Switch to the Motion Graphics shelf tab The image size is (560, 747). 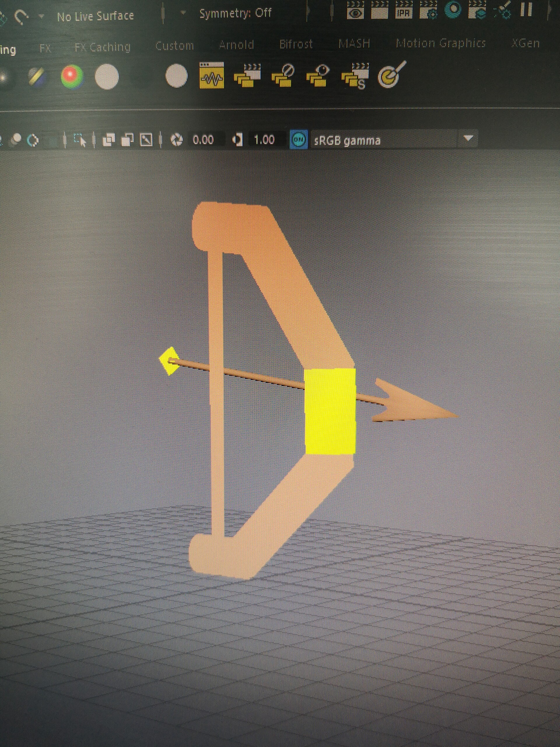point(440,43)
